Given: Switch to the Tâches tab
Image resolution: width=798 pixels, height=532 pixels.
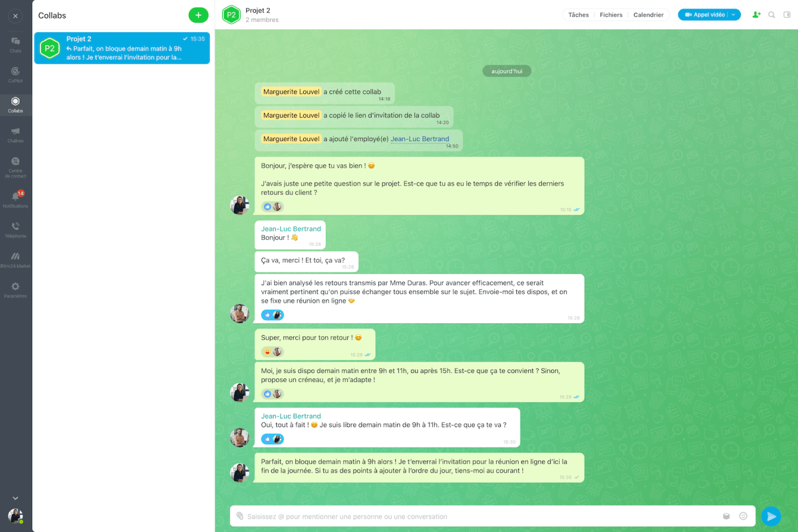Looking at the screenshot, I should coord(578,15).
